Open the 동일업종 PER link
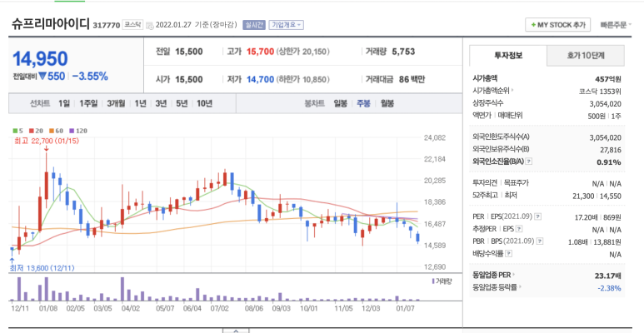Image resolution: width=644 pixels, height=333 pixels. click(x=494, y=275)
